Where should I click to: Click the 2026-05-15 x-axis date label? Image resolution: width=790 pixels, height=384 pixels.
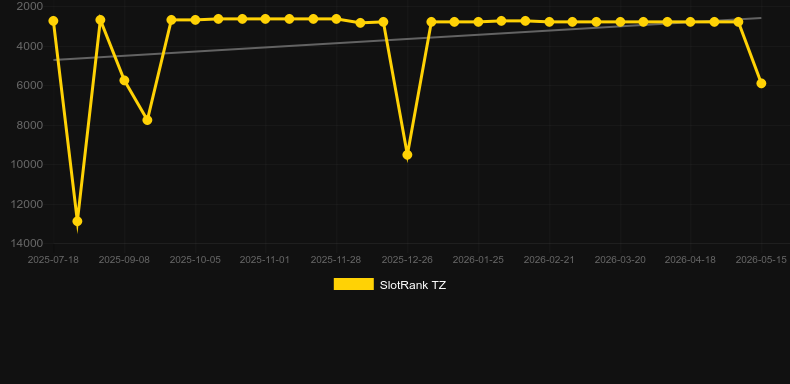coord(761,260)
